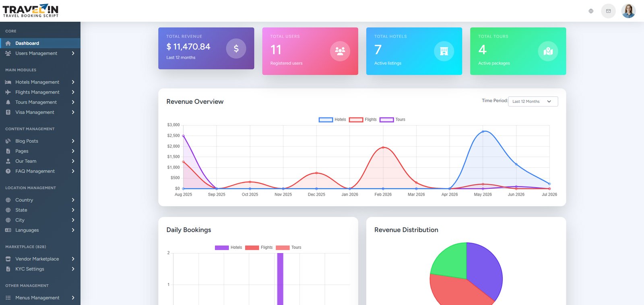Toggle Hotels series in Revenue Overview legend
Screen dimensions: 644x305
(332, 120)
